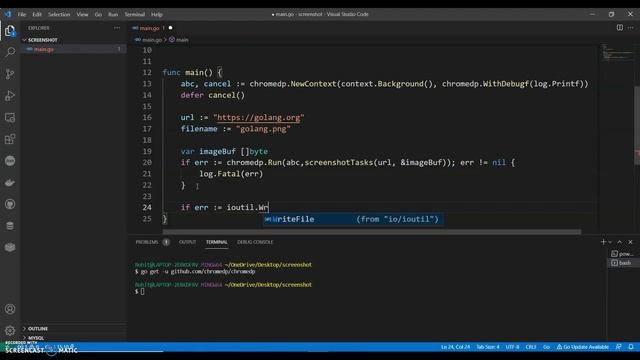Open the https://golang.org link in code
Viewport: 640px width, 360px height.
click(x=259, y=118)
